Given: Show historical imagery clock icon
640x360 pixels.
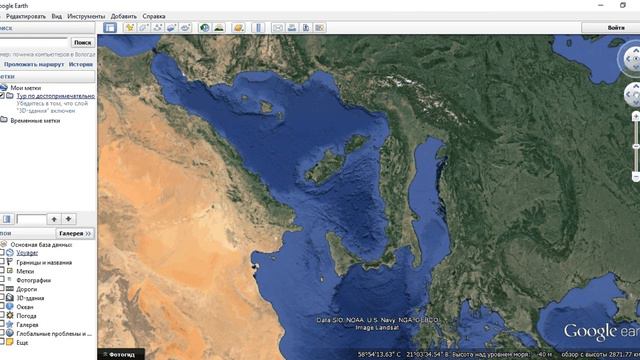Looking at the screenshot, I should pyautogui.click(x=204, y=27).
